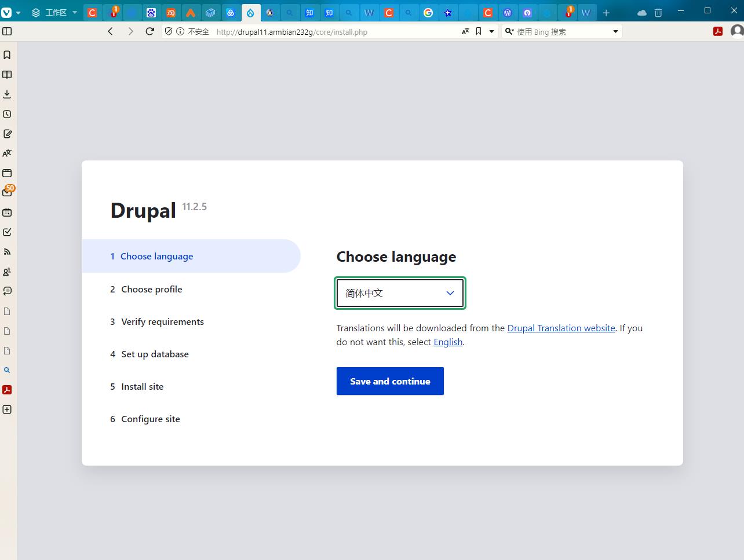Add a new web panel
This screenshot has width=744, height=560.
(x=7, y=409)
